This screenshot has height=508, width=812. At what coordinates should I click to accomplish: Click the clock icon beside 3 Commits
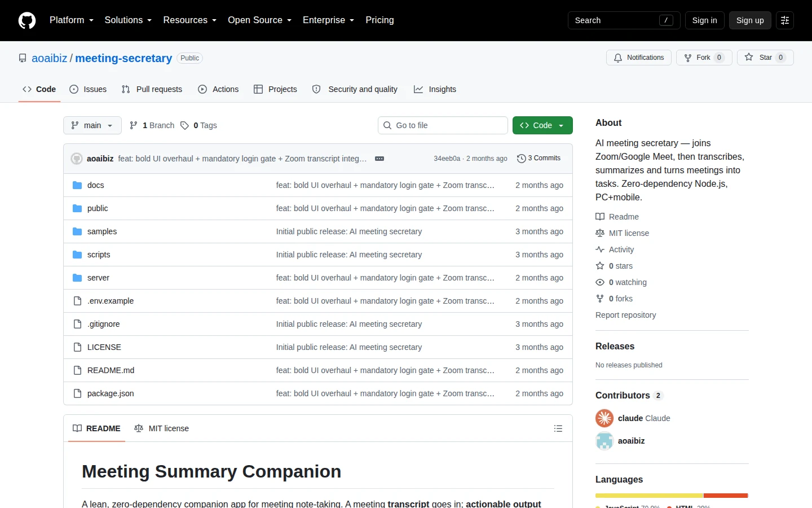(522, 159)
